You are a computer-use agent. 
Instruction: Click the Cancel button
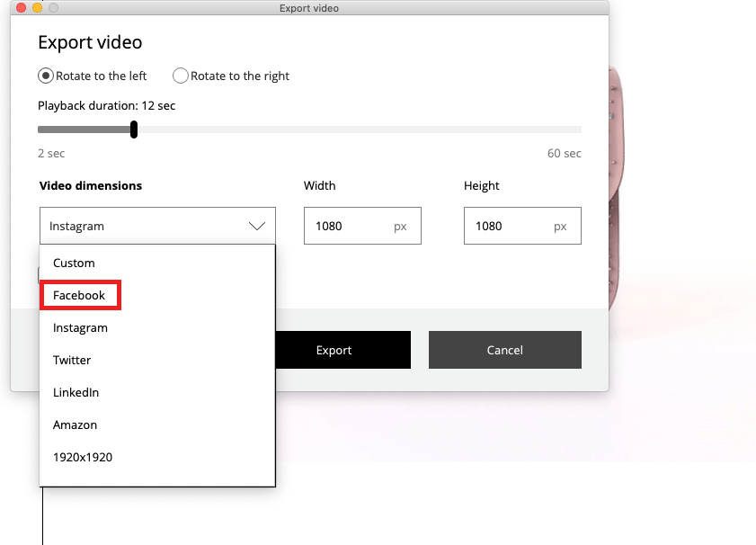(x=505, y=350)
